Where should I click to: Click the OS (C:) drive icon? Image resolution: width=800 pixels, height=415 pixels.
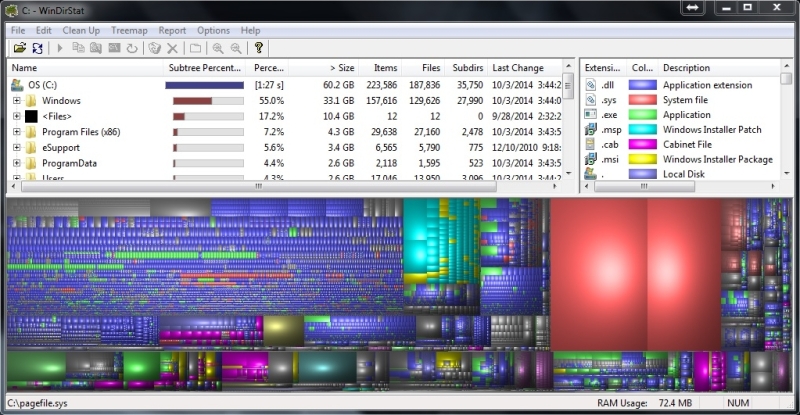[17, 85]
